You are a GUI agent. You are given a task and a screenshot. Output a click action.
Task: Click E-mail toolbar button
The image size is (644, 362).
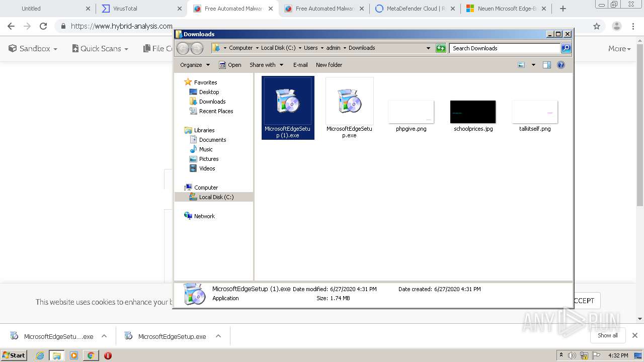coord(300,65)
